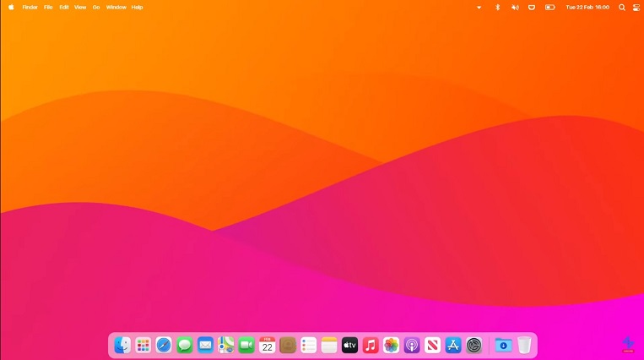Open the Notes app
This screenshot has width=644, height=360.
click(329, 345)
